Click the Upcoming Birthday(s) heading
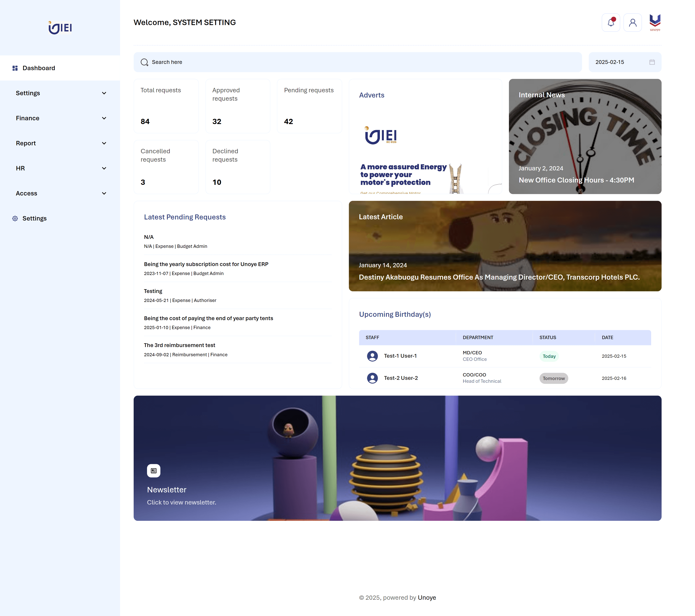The height and width of the screenshot is (616, 695). [x=395, y=314]
